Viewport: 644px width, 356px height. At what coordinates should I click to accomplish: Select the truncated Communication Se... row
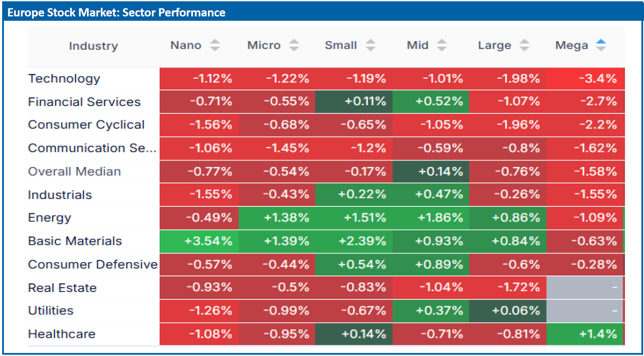(x=92, y=148)
